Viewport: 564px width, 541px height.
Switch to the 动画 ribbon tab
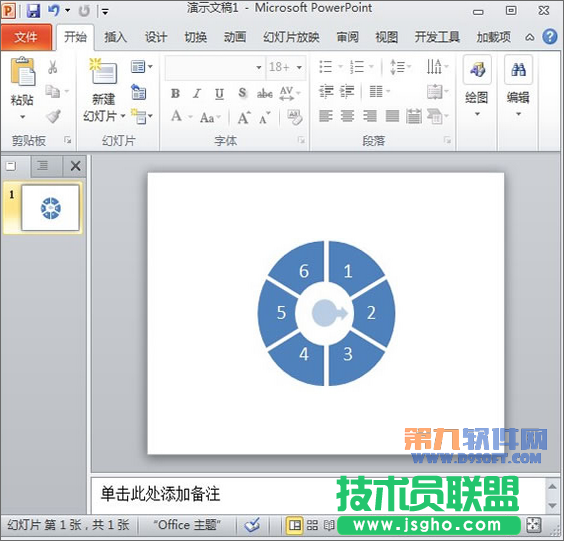(235, 37)
